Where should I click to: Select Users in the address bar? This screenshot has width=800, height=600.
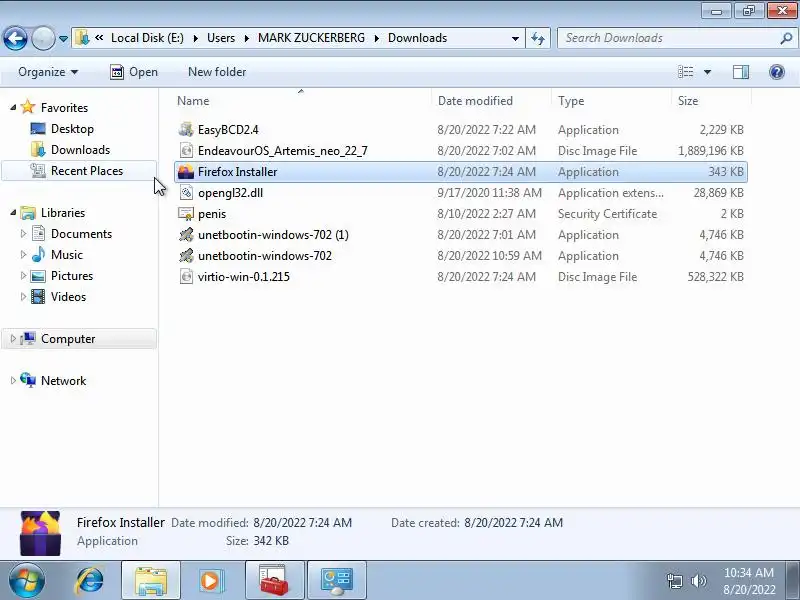pos(221,38)
